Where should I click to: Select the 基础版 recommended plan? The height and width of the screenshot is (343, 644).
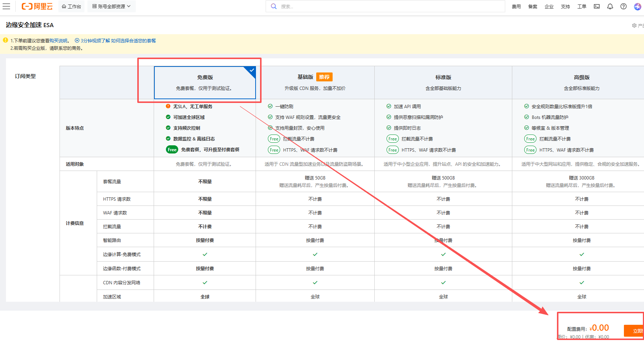315,82
